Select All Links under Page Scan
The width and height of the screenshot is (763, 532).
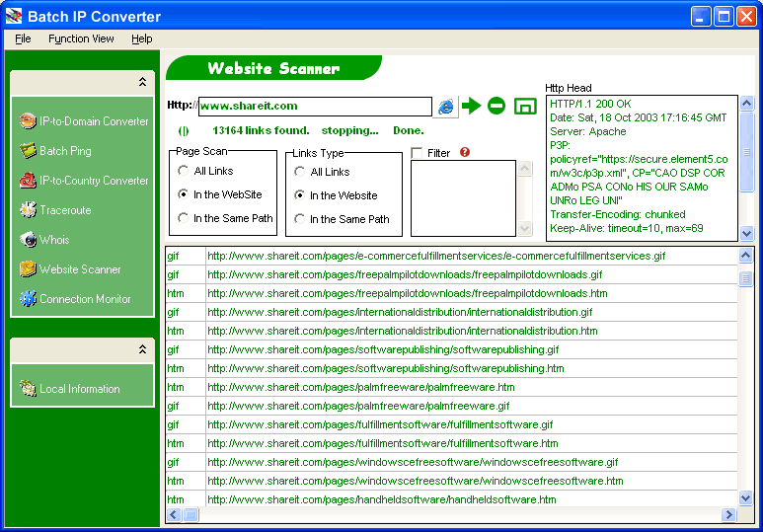tap(184, 171)
